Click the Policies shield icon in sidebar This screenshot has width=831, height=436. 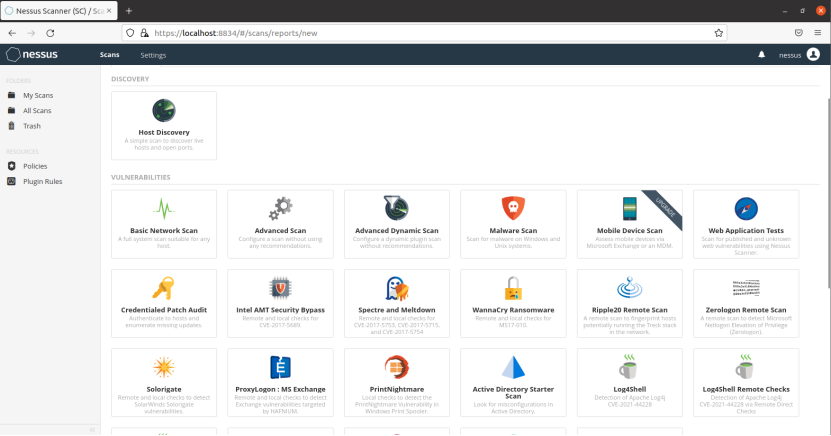(12, 166)
